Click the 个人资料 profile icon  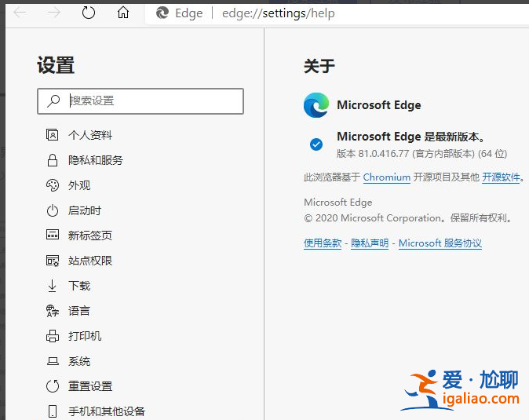click(x=53, y=135)
